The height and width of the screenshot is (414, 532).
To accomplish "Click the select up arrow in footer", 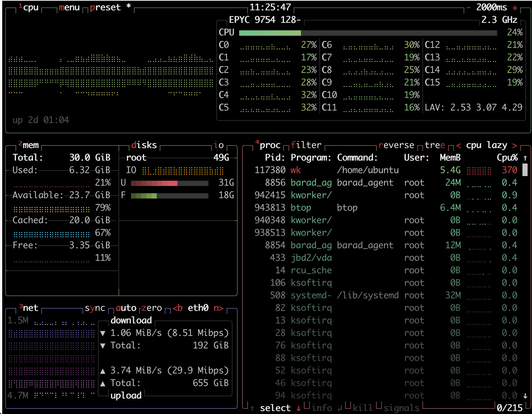I will tap(252, 408).
